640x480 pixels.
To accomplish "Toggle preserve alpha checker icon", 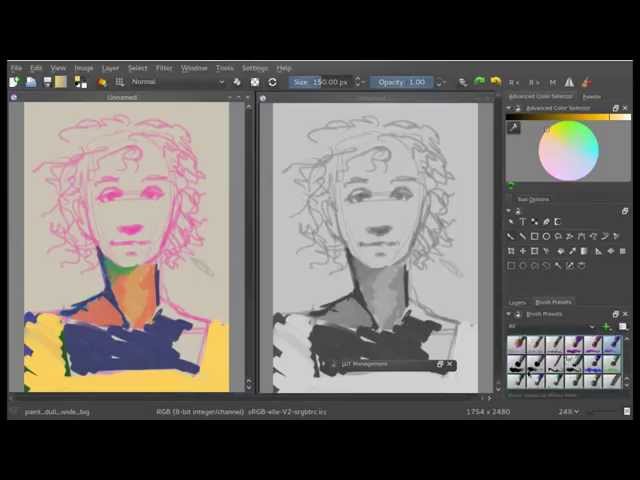I will (255, 82).
